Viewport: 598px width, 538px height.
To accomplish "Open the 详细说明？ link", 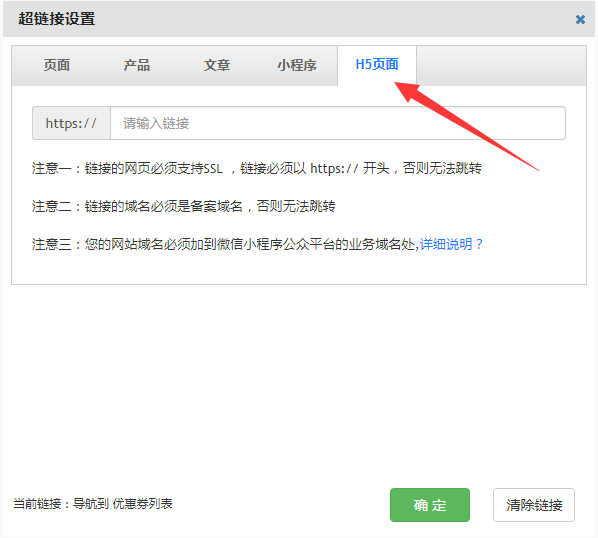I will click(451, 244).
